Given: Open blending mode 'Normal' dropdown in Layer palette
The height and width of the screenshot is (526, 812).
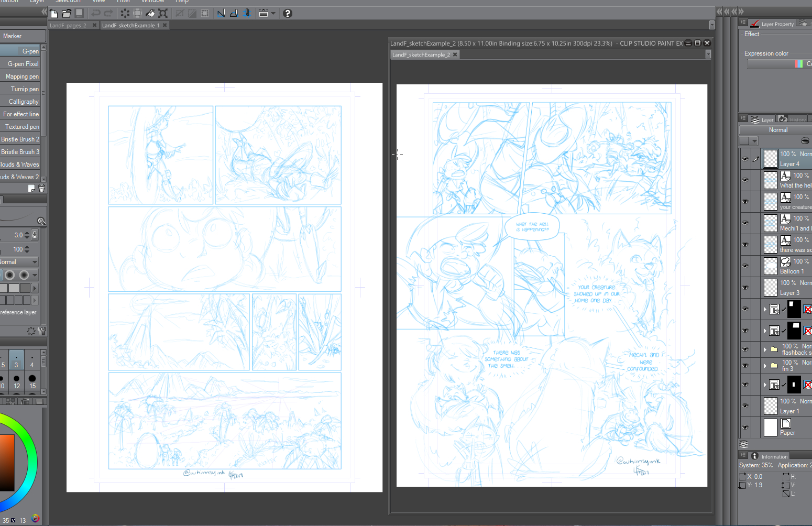Looking at the screenshot, I should (x=776, y=130).
